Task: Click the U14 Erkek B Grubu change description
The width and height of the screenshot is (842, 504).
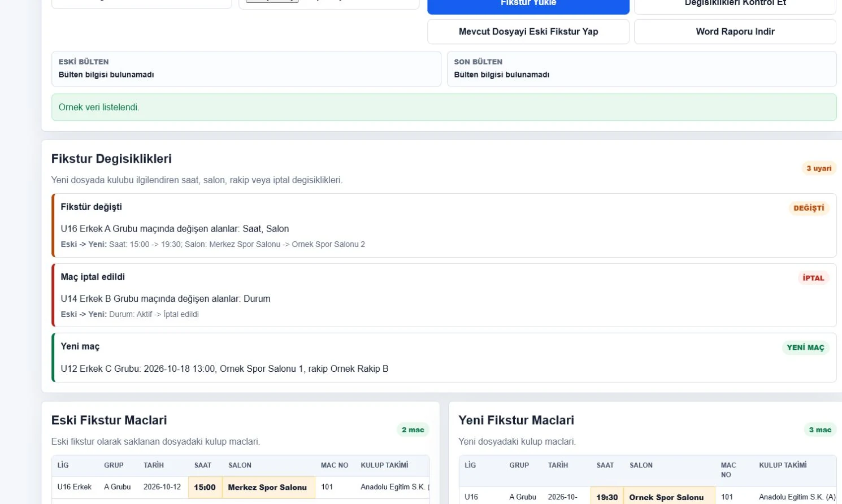Action: click(166, 299)
